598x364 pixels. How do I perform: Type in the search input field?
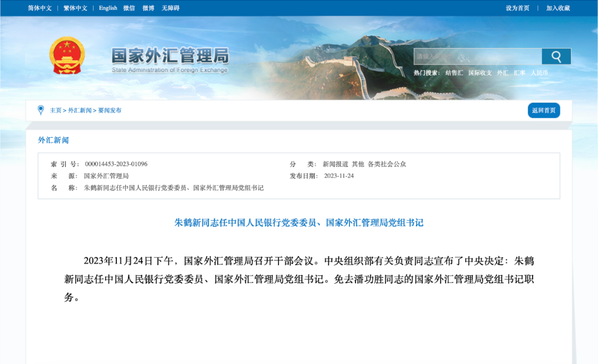tap(477, 56)
